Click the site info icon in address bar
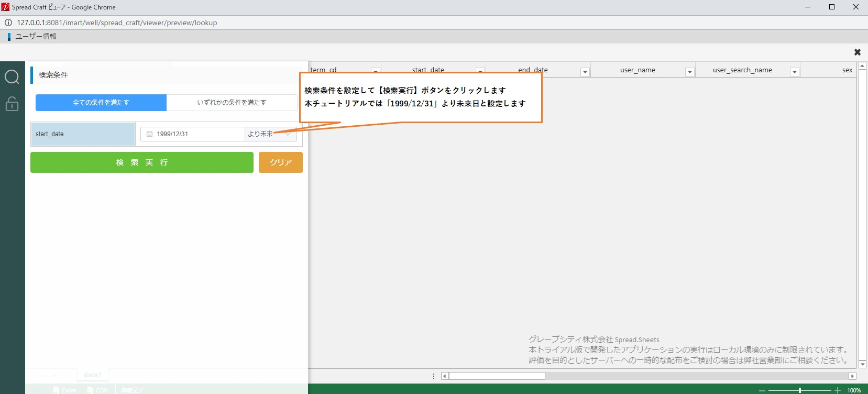Viewport: 868px width, 394px height. [x=8, y=23]
